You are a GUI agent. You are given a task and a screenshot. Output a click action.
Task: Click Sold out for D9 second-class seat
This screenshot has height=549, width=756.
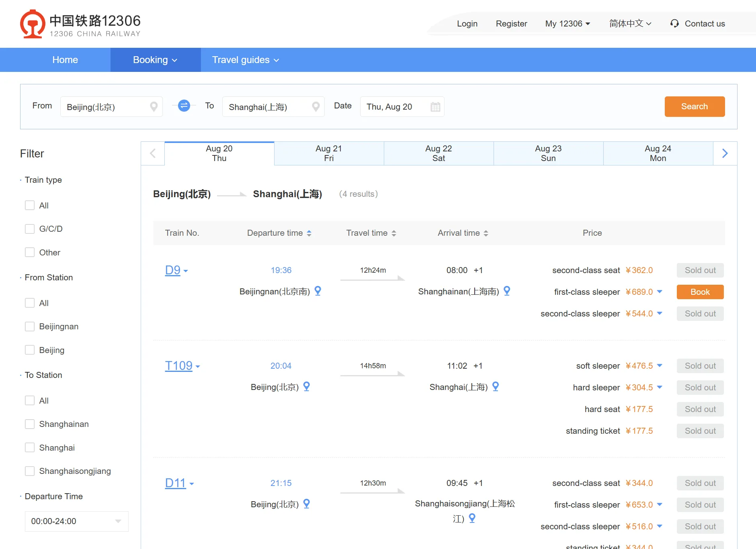700,270
